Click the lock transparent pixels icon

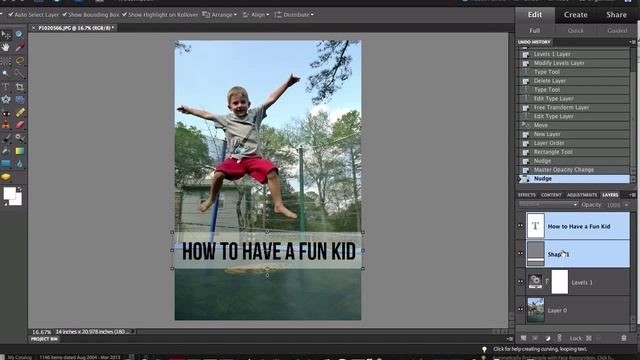[x=589, y=338]
